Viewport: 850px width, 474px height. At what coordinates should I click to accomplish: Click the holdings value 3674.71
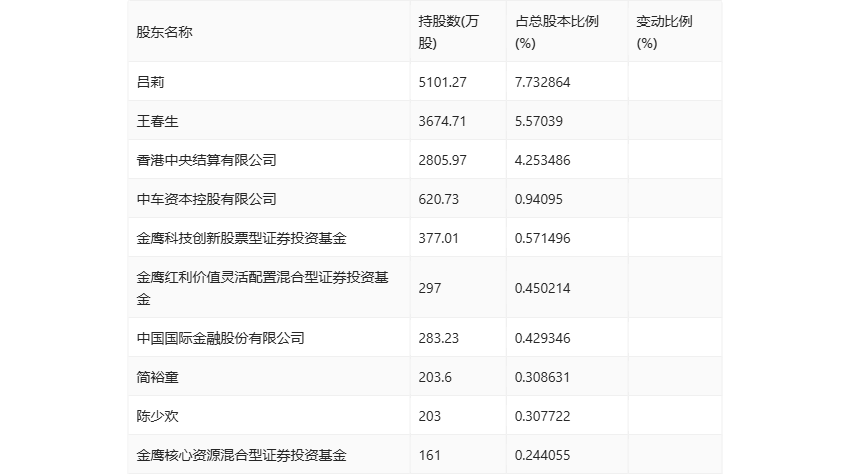[x=442, y=121]
